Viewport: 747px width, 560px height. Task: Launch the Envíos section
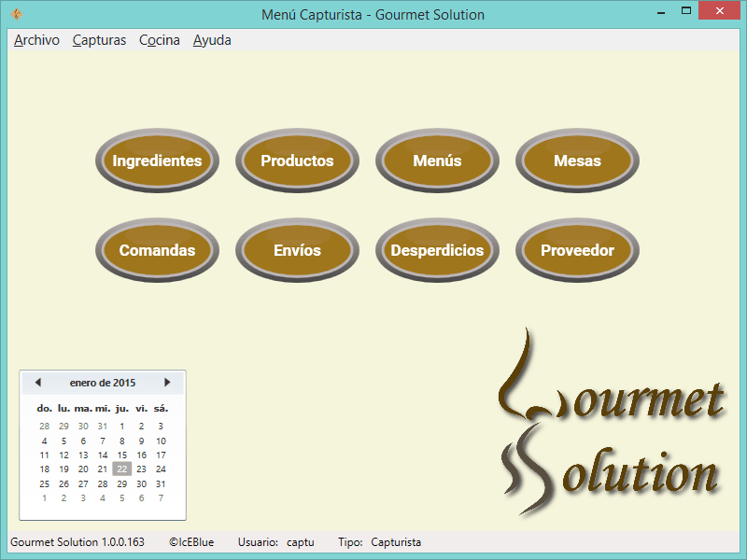tap(297, 250)
